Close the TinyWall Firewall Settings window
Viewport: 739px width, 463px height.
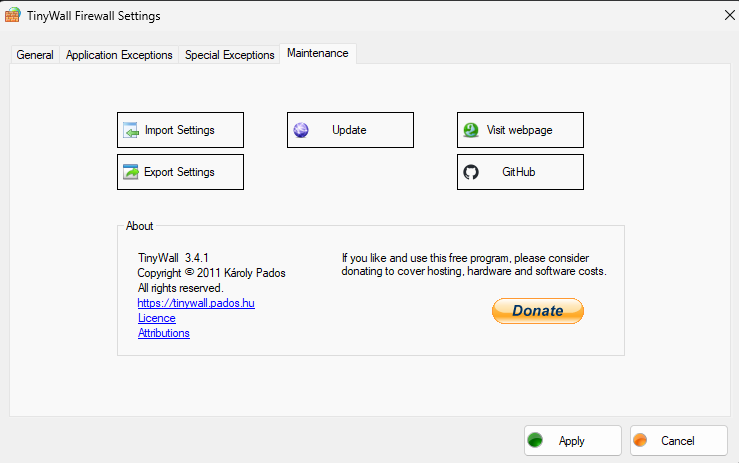tap(727, 15)
